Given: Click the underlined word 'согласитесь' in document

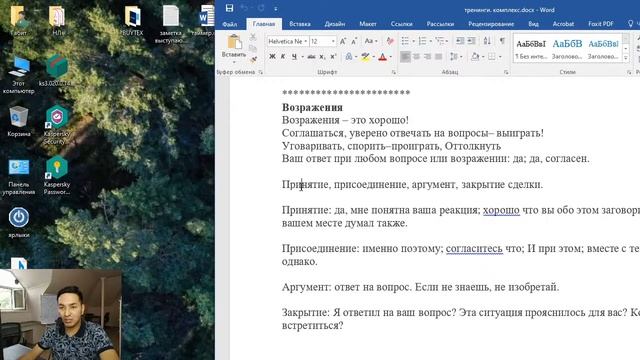Looking at the screenshot, I should [474, 249].
